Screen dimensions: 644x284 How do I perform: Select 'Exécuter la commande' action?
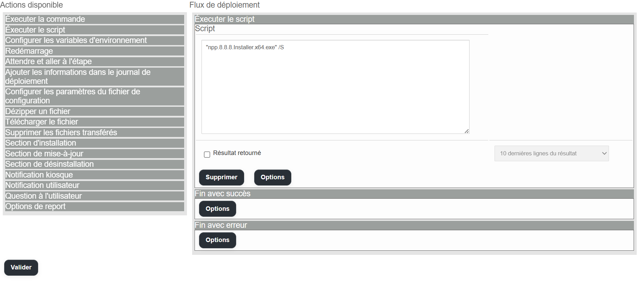click(94, 19)
